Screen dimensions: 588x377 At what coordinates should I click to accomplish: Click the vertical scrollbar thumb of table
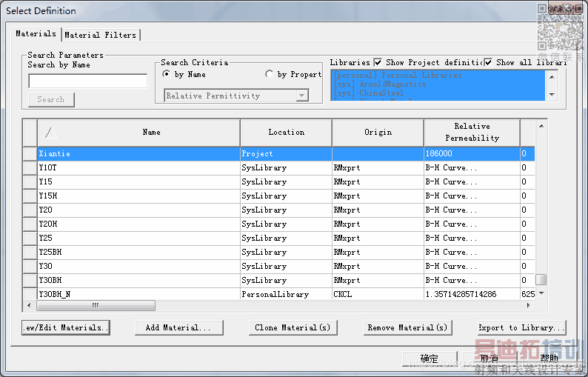(x=541, y=279)
